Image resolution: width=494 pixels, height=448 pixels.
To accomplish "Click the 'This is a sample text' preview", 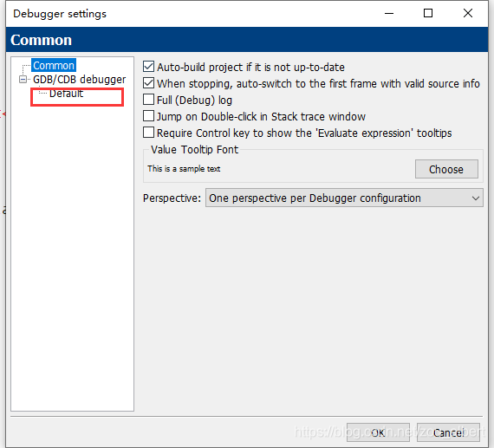I will pos(184,169).
